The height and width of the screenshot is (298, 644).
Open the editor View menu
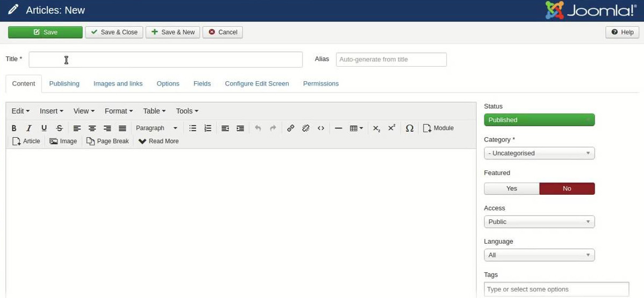(x=84, y=111)
